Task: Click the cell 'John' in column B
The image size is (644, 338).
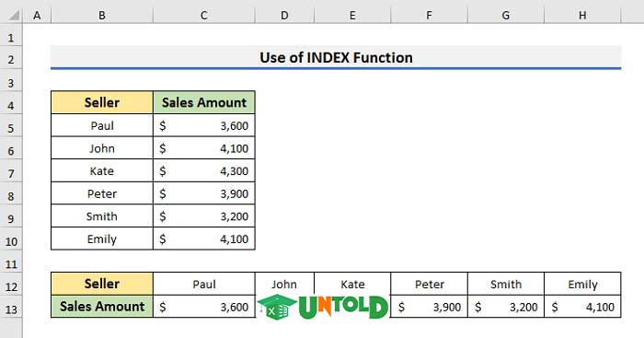Action: click(102, 148)
